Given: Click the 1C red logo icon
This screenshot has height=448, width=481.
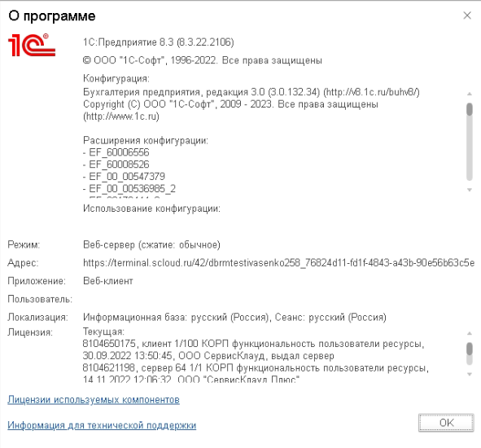Looking at the screenshot, I should 32,45.
